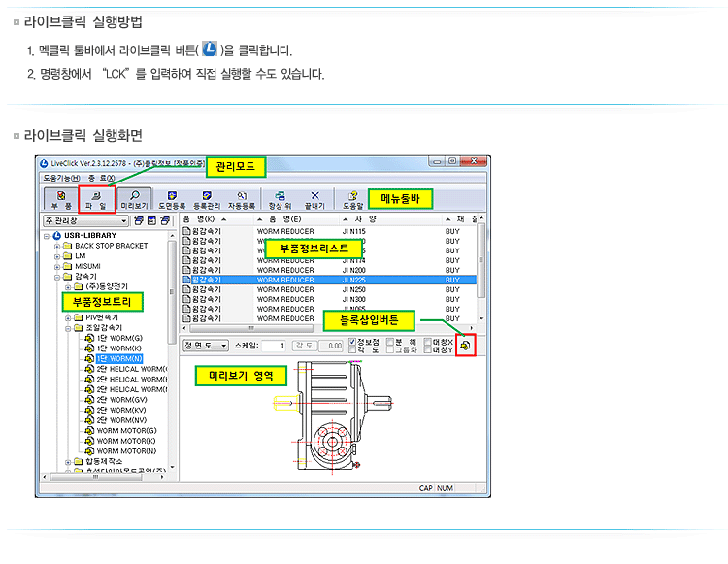Viewport: 728px width, 564px height.
Task: Click the worm reducer preview drawing
Action: [x=332, y=415]
